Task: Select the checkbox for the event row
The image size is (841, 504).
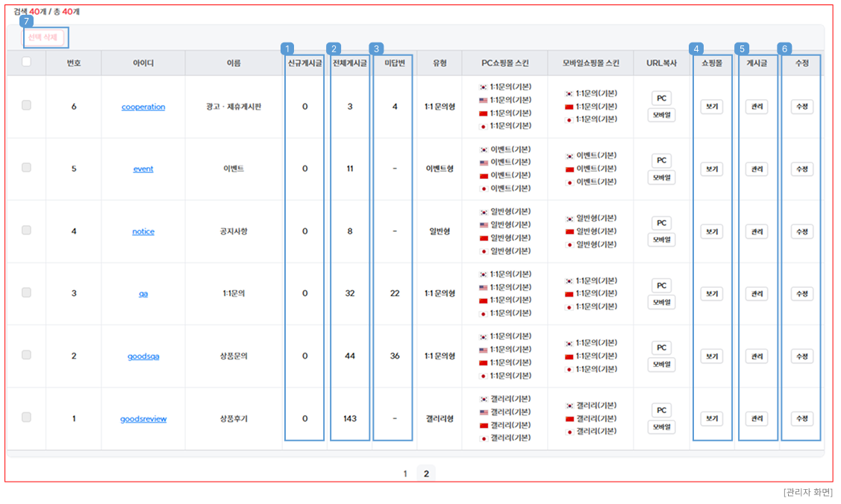Action: 26,168
